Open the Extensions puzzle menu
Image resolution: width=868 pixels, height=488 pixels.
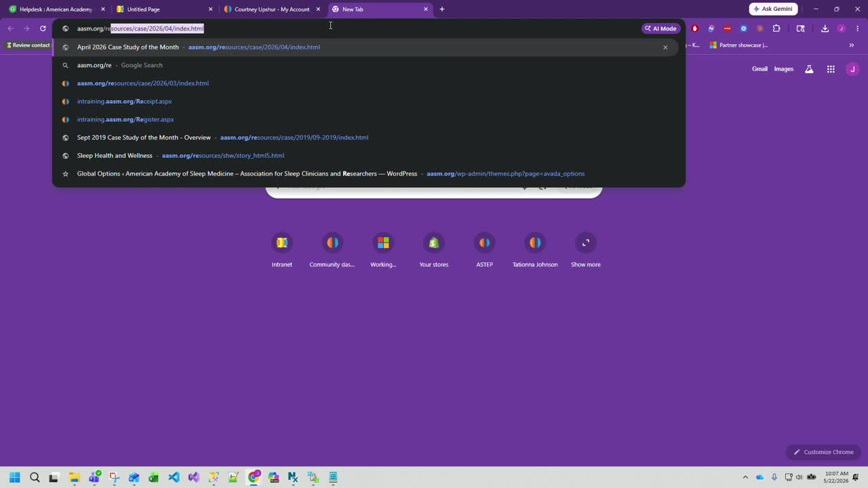coord(776,28)
